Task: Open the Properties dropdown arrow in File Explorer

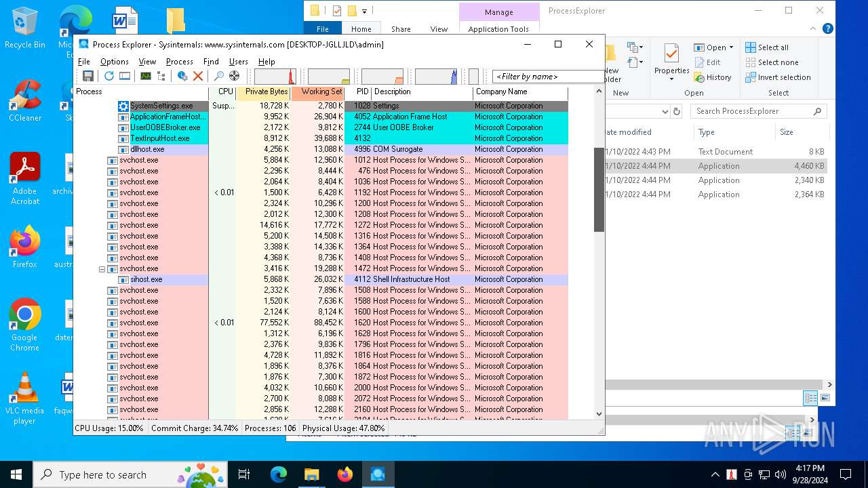Action: click(671, 79)
